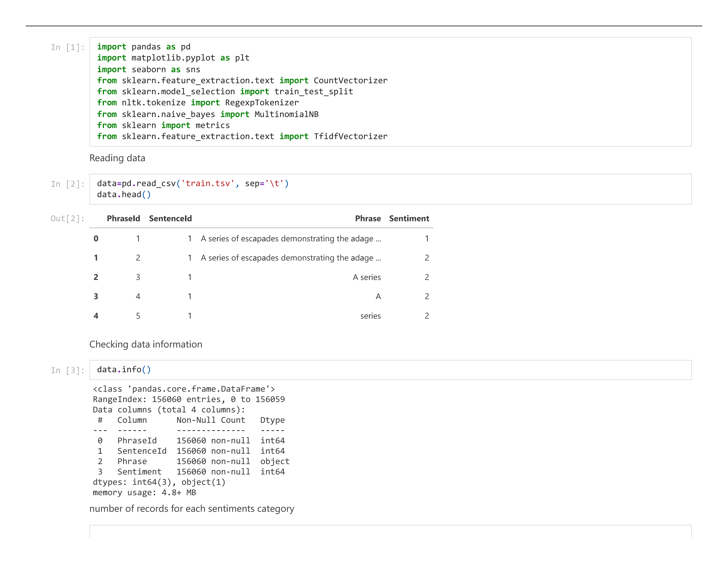Image resolution: width=728 pixels, height=563 pixels.
Task: Click the PhraseId value 5 in the table
Action: click(138, 316)
